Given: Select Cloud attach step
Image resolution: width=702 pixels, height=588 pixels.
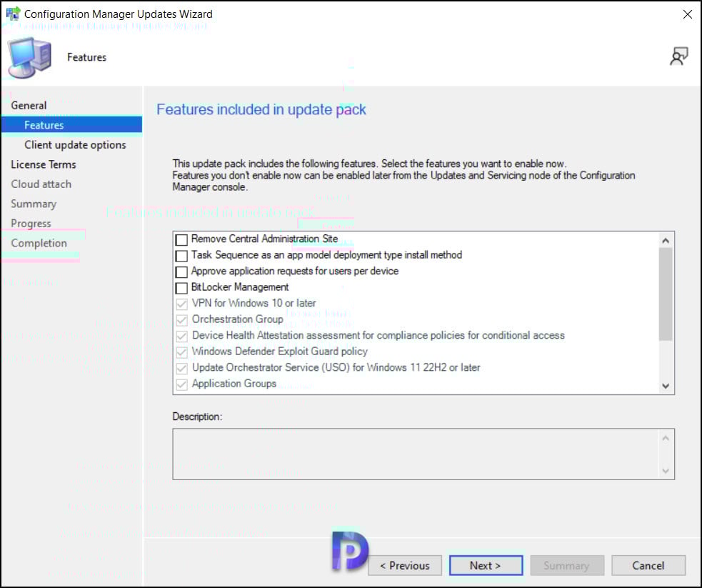Looking at the screenshot, I should click(41, 184).
